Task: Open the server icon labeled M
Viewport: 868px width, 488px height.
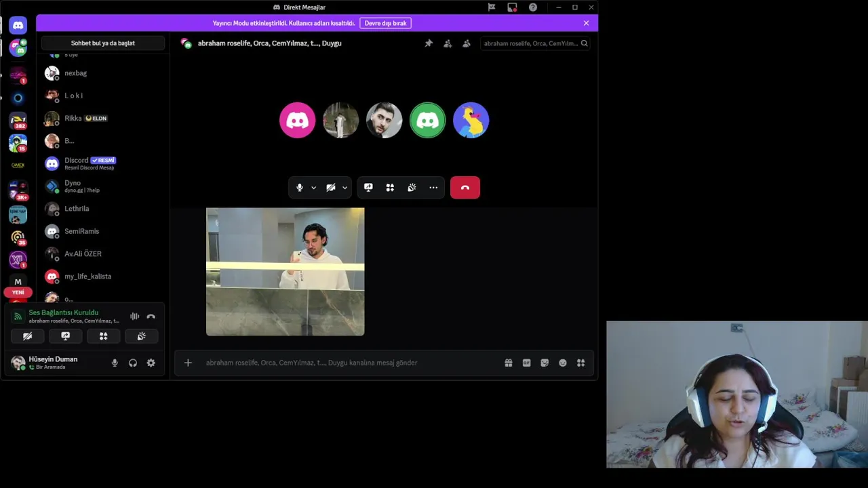Action: [18, 282]
